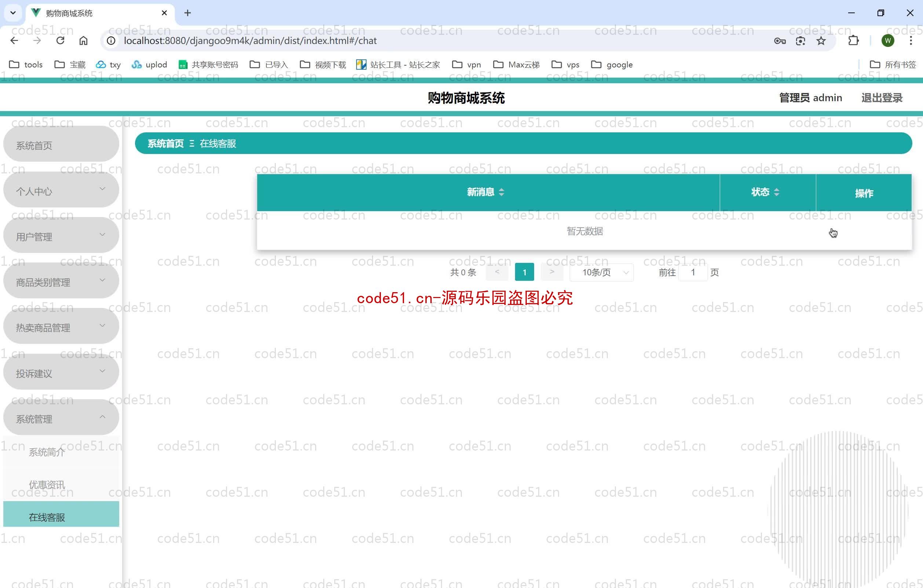
Task: Open the uplod bookmark
Action: (x=149, y=65)
